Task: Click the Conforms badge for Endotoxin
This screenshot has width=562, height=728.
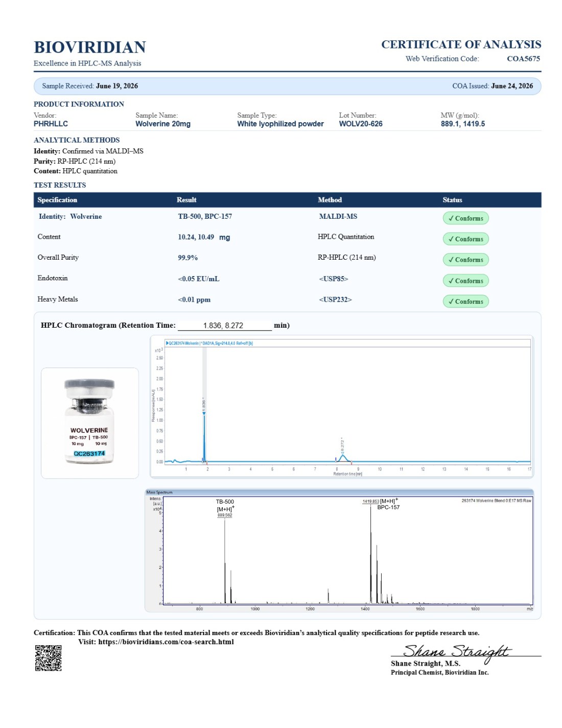Action: [465, 281]
